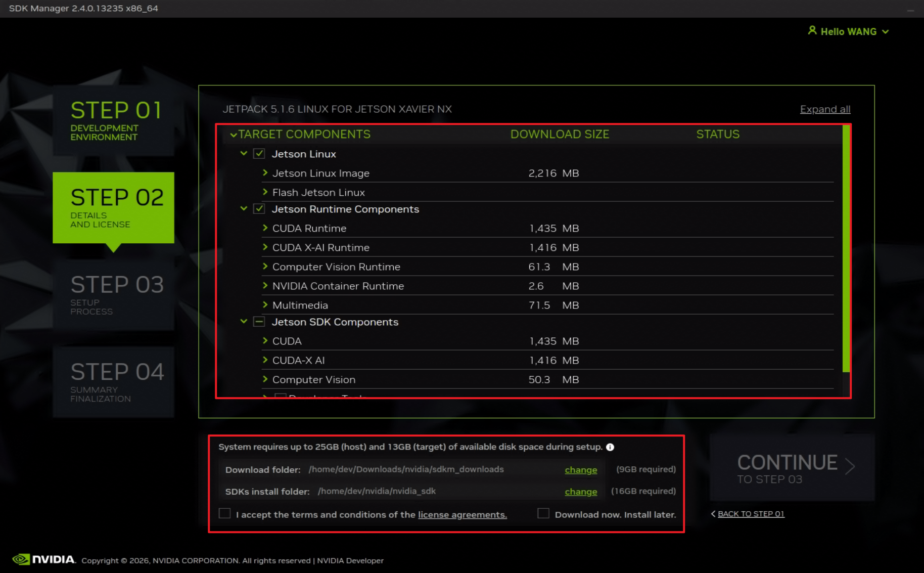Collapse the Target Components section
924x573 pixels.
point(233,135)
